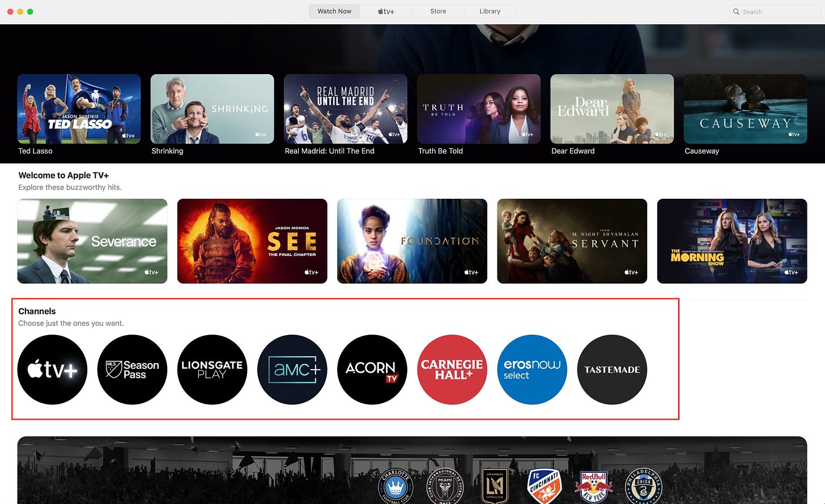
Task: Click 'Explore these buzzworthy hits.' subtitle
Action: pyautogui.click(x=70, y=187)
